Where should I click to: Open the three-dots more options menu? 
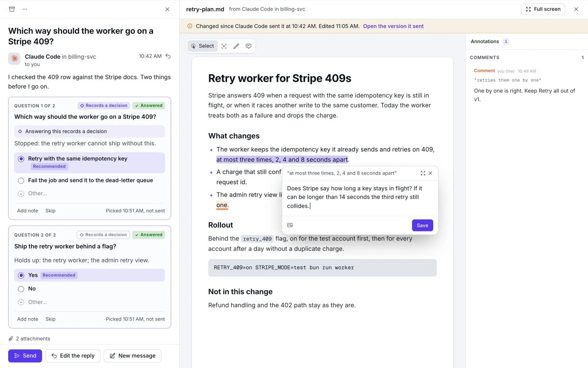(25, 9)
